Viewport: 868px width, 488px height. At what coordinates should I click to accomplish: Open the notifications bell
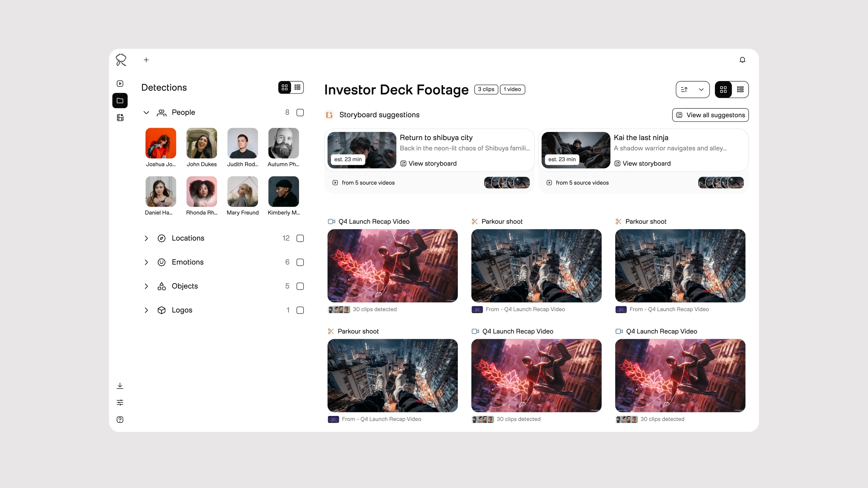click(742, 60)
